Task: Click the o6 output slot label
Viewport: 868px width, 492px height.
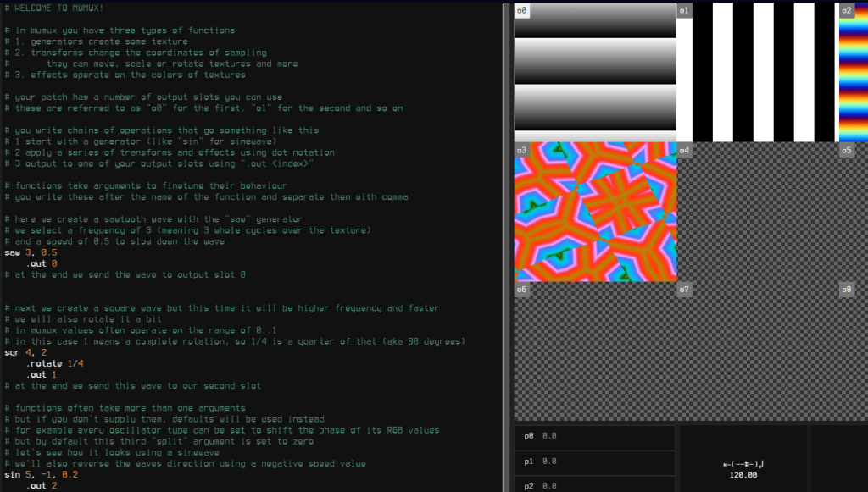Action: click(522, 290)
